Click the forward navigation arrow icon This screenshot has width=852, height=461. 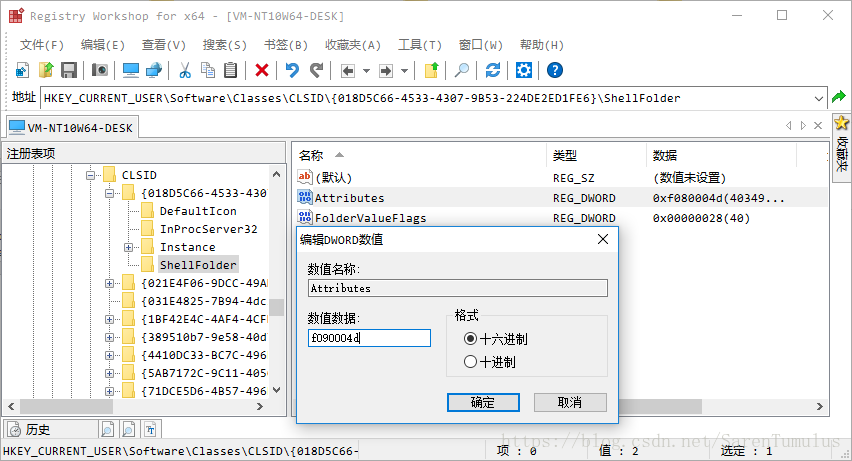pyautogui.click(x=386, y=71)
